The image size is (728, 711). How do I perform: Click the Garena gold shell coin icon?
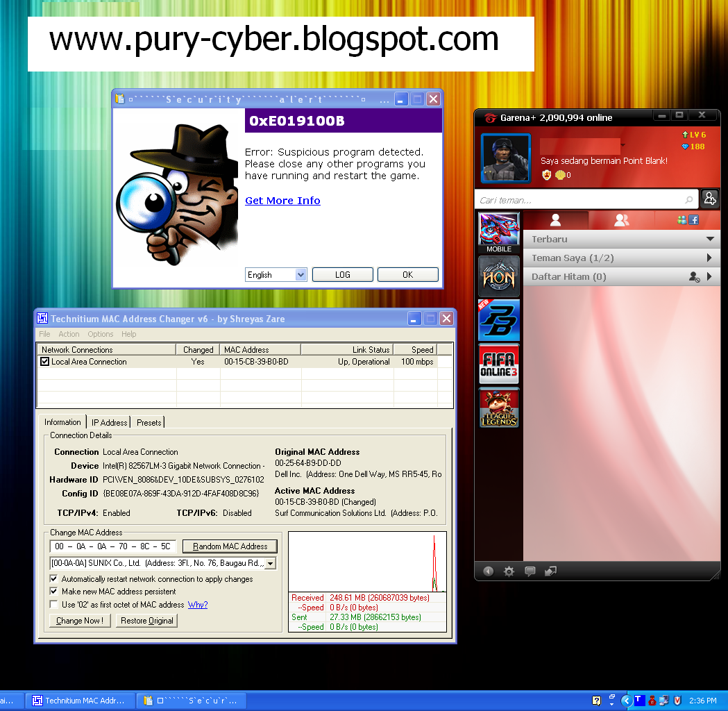tap(560, 175)
